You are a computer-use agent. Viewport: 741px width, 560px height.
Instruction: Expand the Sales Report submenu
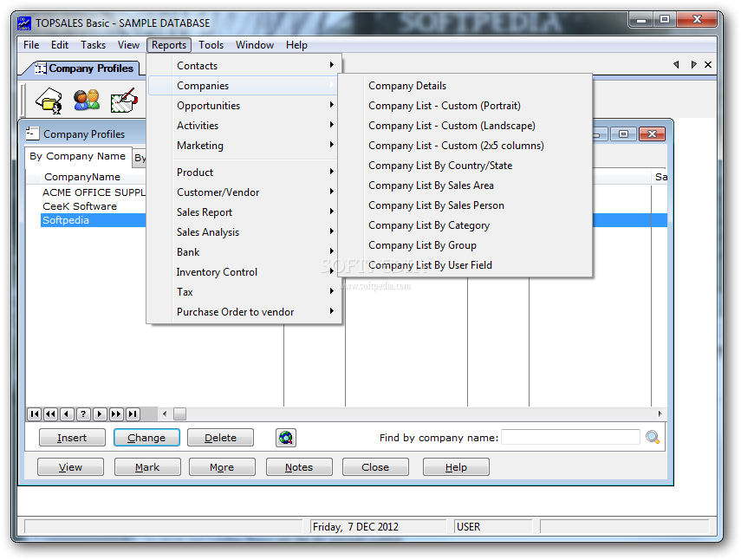(244, 212)
